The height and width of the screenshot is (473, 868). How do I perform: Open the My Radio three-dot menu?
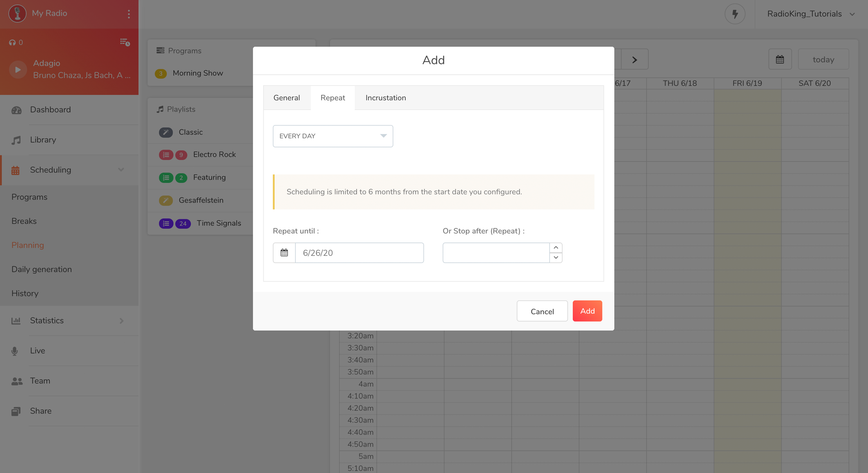pos(129,14)
